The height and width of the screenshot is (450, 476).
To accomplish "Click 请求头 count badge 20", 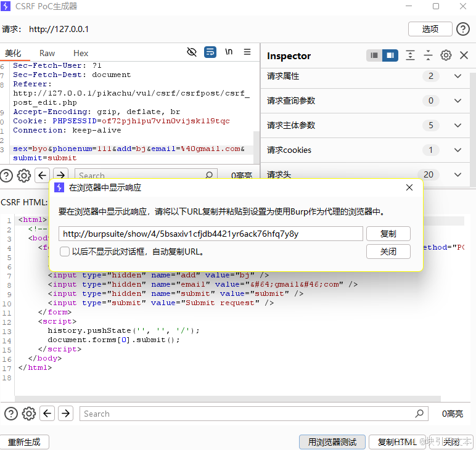I will [x=429, y=174].
